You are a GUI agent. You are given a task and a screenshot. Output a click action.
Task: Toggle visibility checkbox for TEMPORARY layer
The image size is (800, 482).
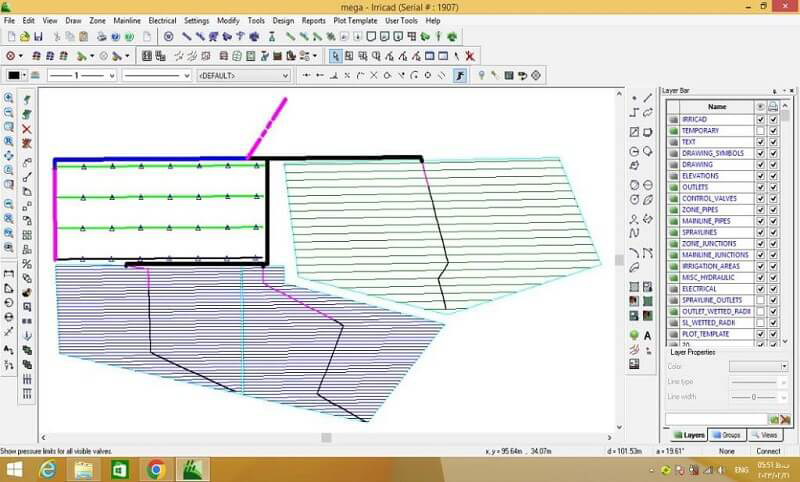click(760, 130)
